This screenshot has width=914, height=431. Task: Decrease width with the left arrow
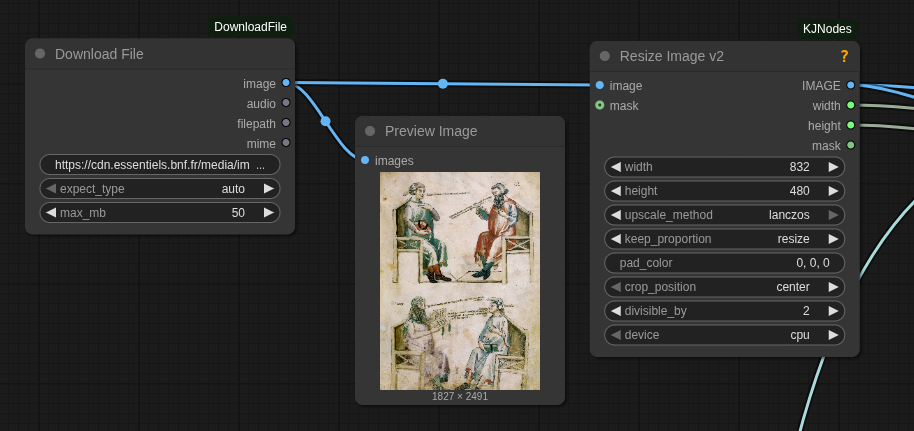616,167
